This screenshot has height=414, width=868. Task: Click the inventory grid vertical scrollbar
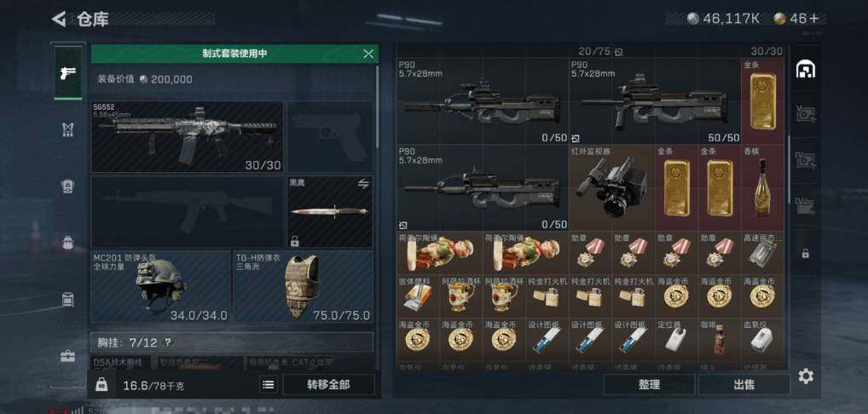coord(789,170)
